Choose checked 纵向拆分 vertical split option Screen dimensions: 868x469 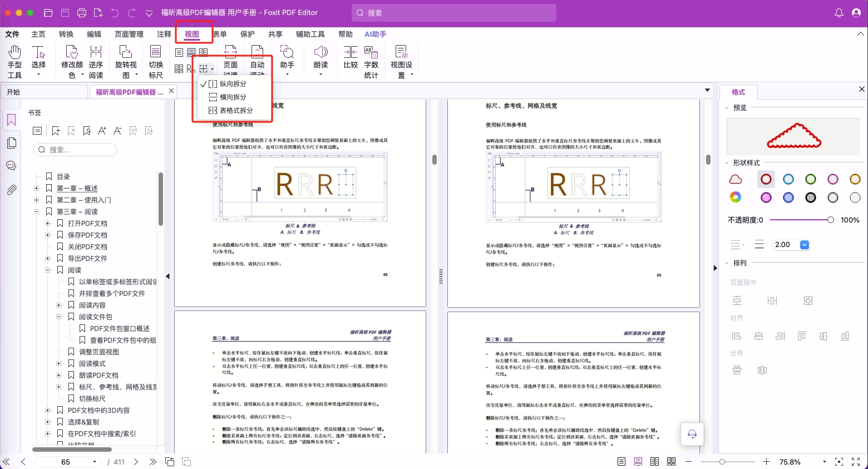(x=233, y=84)
